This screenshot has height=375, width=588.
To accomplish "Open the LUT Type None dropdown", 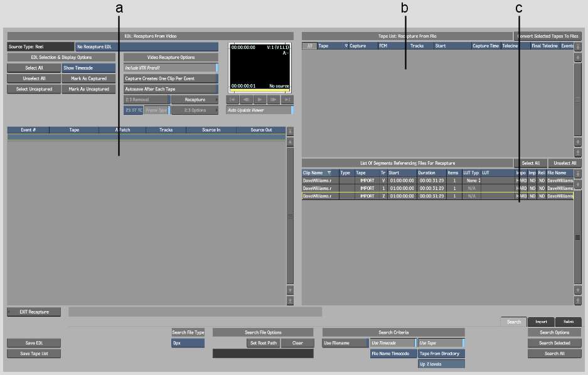I will tap(472, 181).
